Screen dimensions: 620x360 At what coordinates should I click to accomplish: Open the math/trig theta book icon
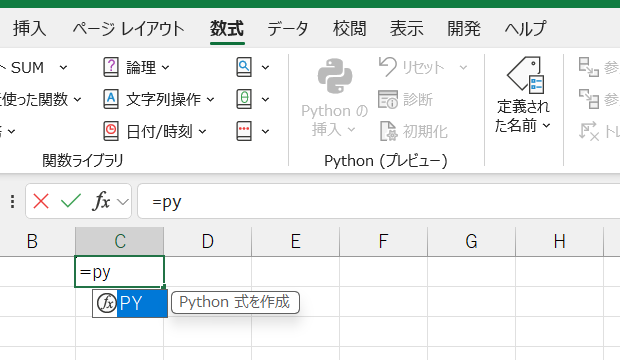[244, 99]
